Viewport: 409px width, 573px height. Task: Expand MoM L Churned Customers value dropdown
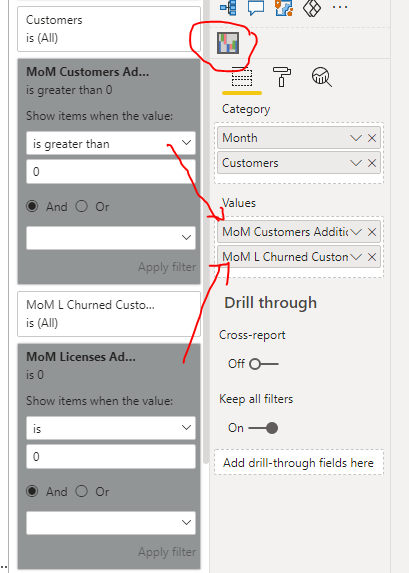(x=356, y=257)
